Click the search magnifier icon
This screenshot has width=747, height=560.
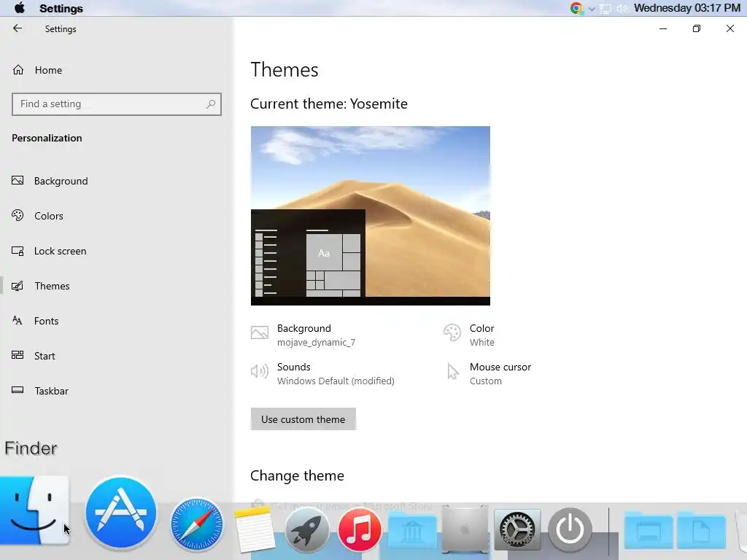(211, 104)
